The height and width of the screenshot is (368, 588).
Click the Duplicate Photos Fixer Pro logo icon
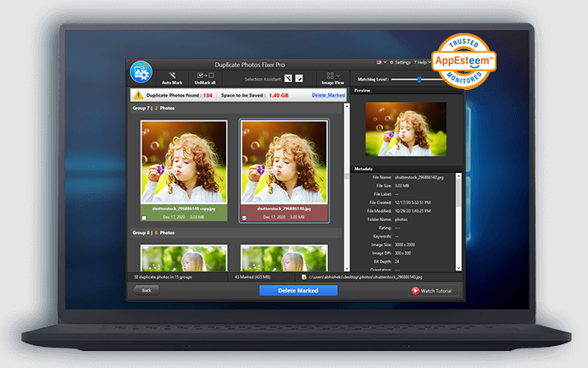coord(141,71)
